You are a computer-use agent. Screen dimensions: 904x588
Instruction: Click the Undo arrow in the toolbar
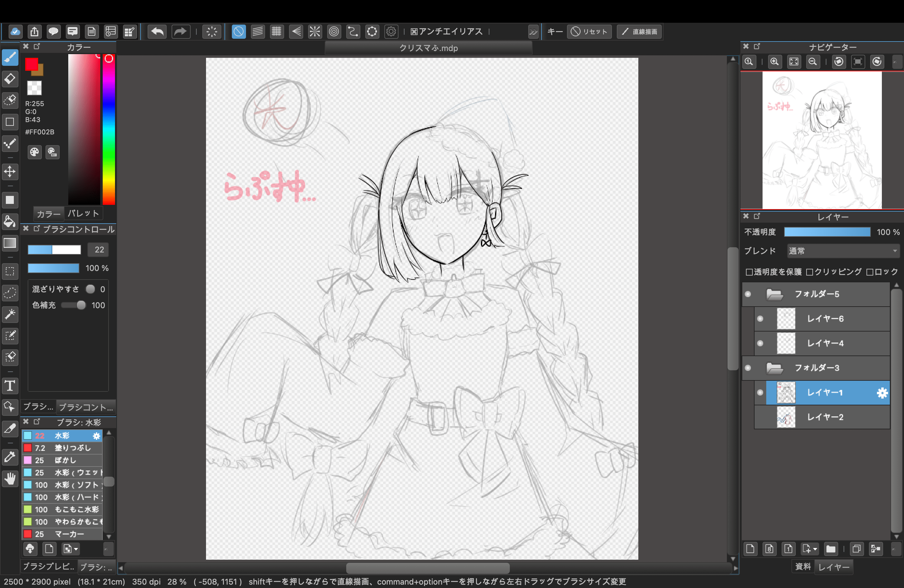[158, 32]
